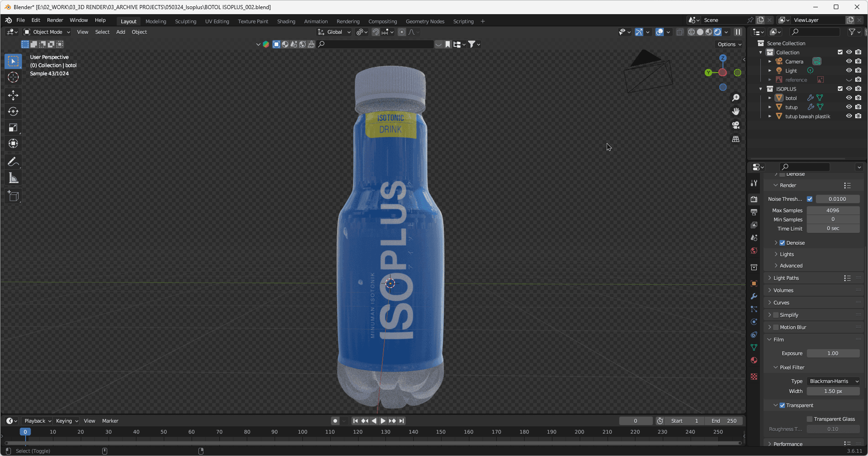Open the Marker menu in timeline
Screen dimensions: 868x456
[x=110, y=421]
